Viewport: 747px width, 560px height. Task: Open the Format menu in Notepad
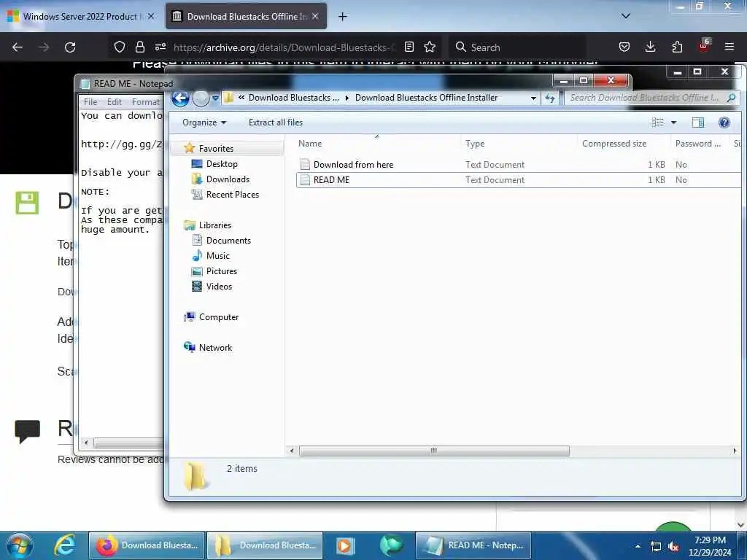[145, 102]
